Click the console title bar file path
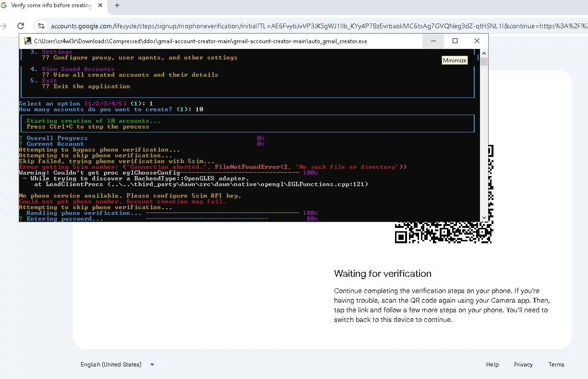 point(201,41)
